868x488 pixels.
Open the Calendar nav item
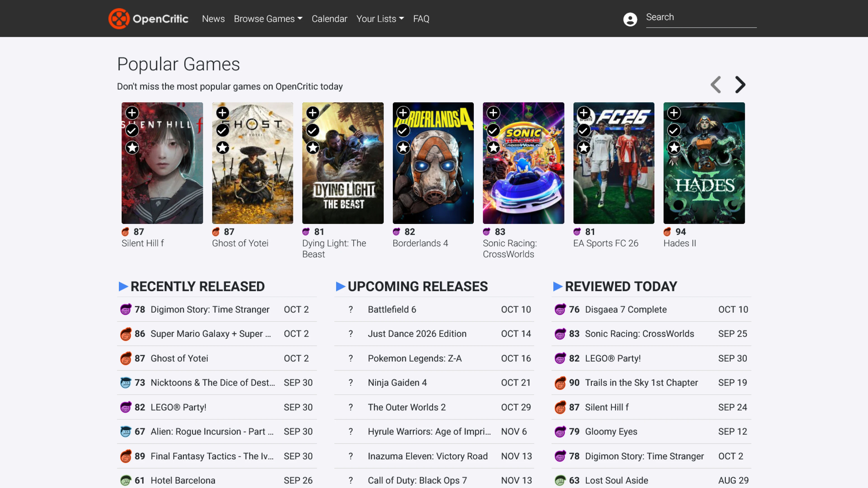point(329,19)
